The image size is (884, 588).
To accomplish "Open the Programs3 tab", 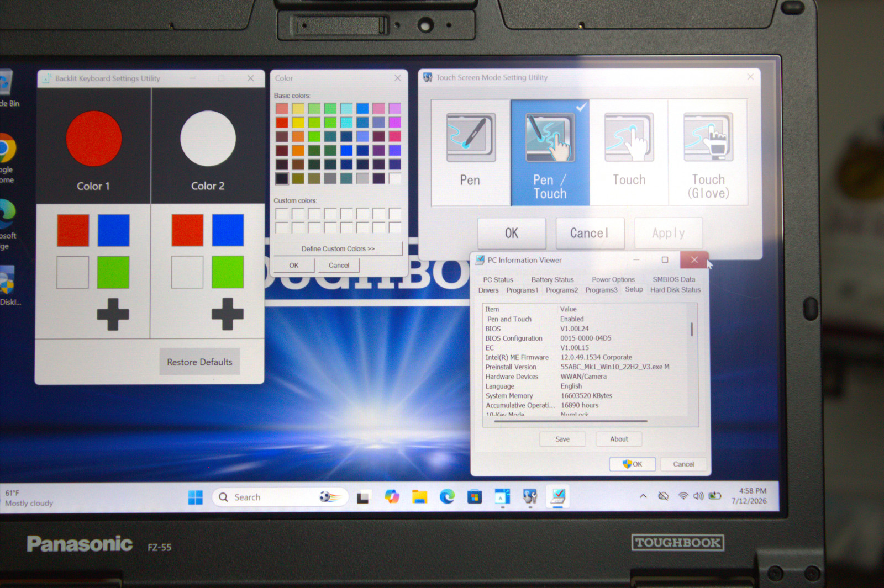I will pos(601,290).
